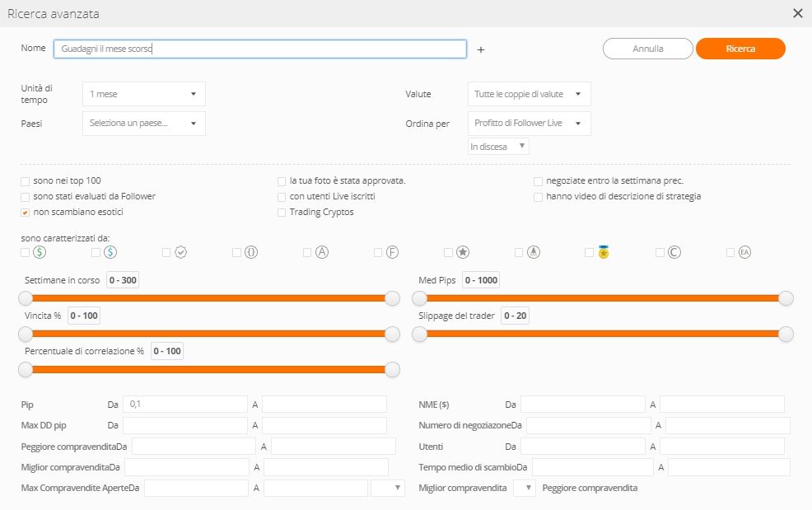Open the Ordina per dropdown

click(530, 124)
